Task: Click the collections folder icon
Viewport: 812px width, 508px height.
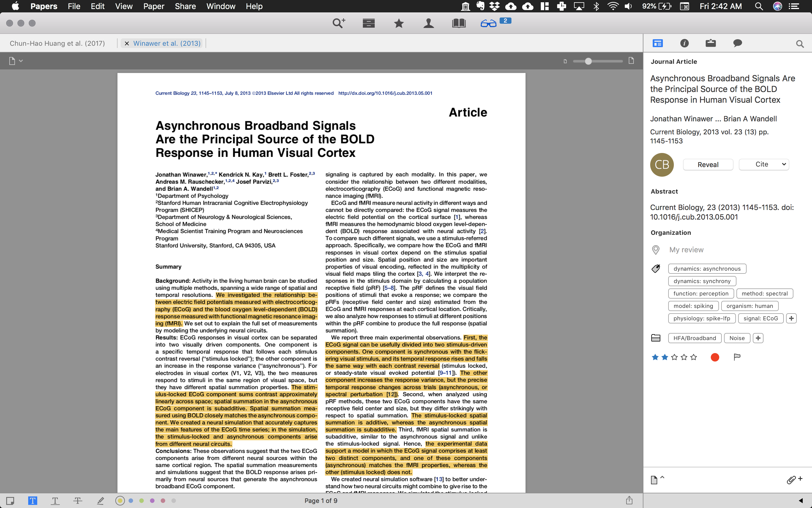Action: pos(656,338)
